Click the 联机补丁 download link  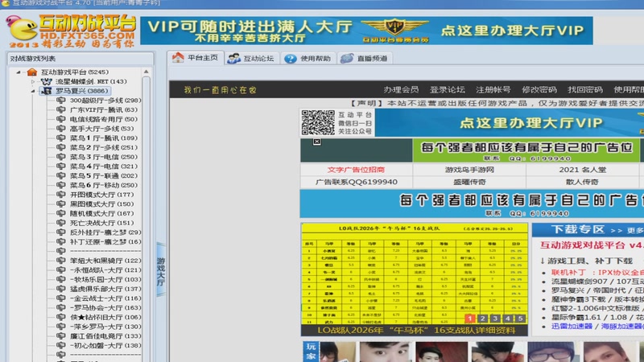click(597, 273)
